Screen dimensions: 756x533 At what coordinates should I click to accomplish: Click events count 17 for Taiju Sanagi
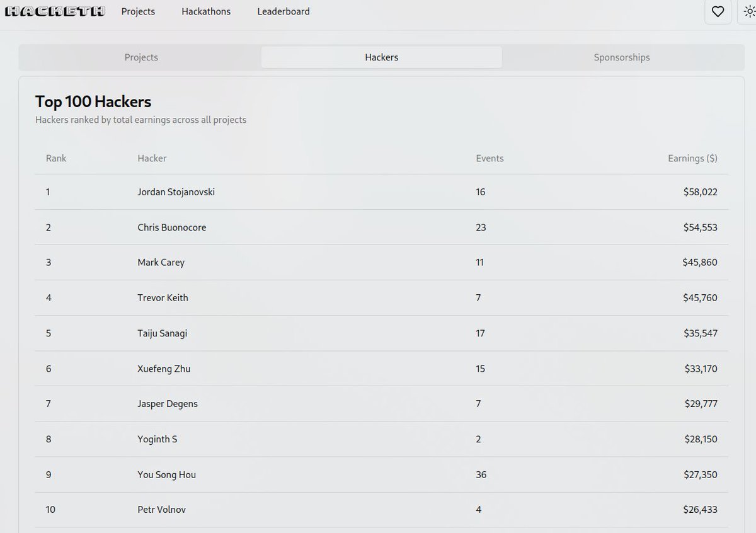click(480, 333)
